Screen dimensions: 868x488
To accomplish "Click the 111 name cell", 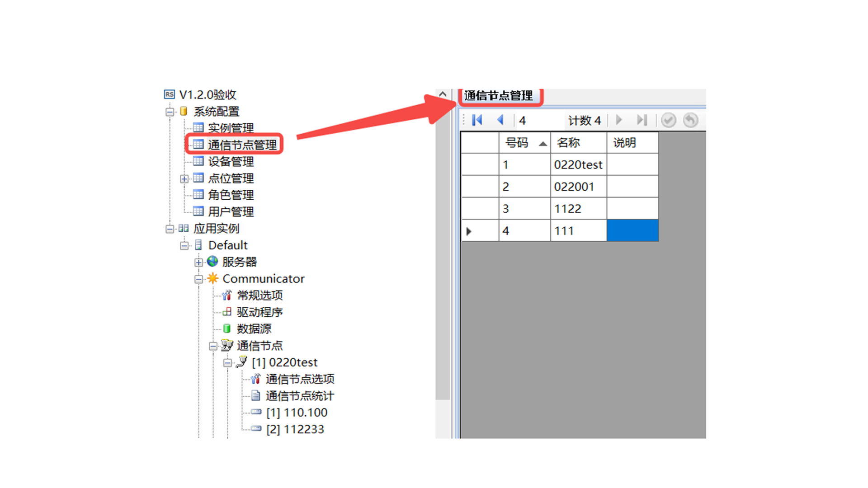I will coord(579,230).
